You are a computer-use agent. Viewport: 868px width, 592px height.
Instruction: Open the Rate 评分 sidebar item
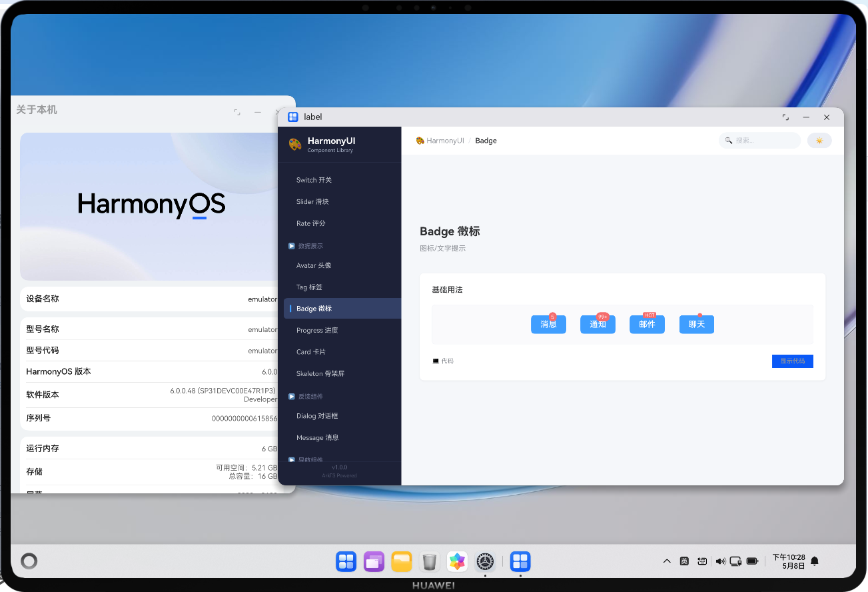(x=342, y=223)
